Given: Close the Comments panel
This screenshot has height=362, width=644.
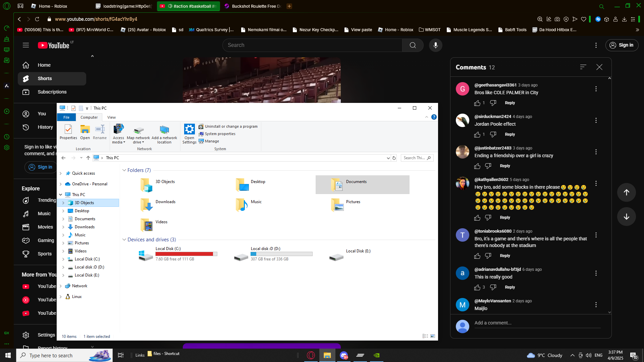Looking at the screenshot, I should [x=599, y=67].
